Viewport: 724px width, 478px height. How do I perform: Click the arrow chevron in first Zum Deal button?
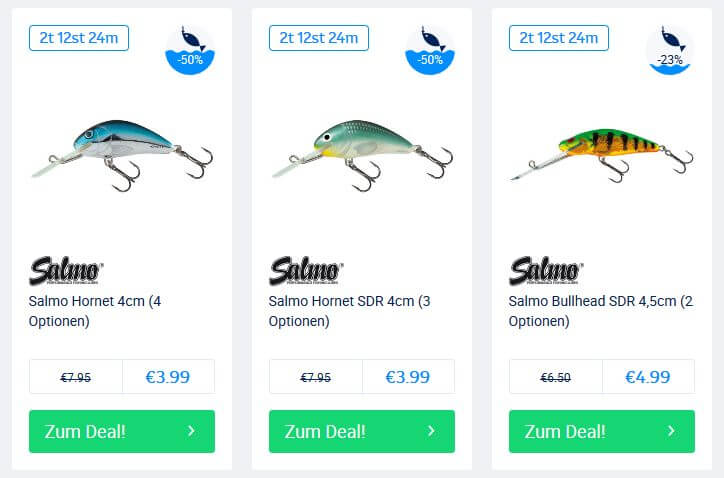191,431
